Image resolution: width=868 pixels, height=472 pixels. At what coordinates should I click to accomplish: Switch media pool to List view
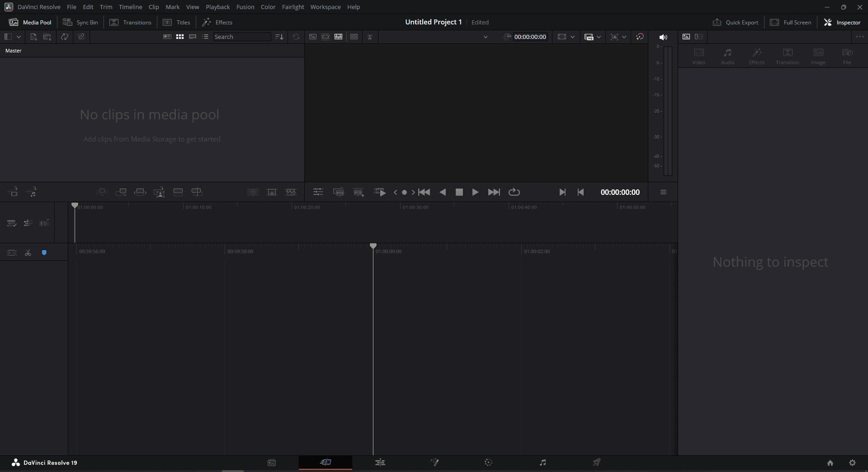205,37
